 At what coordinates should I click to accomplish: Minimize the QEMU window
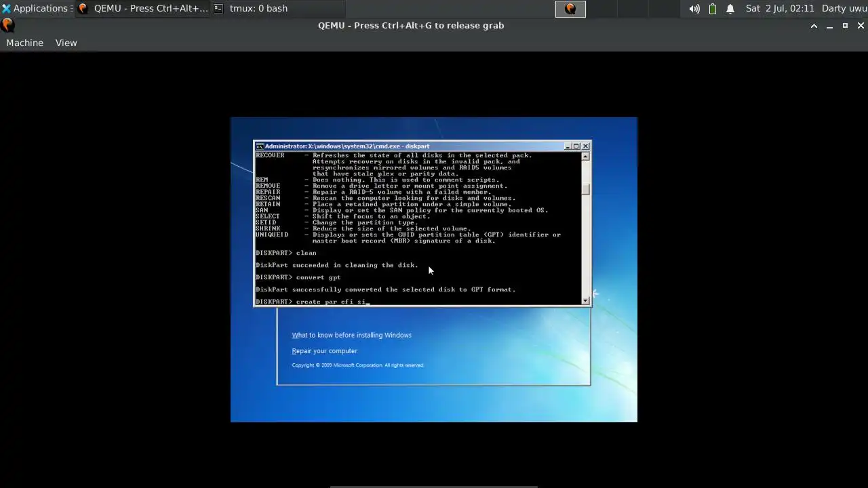pos(829,26)
